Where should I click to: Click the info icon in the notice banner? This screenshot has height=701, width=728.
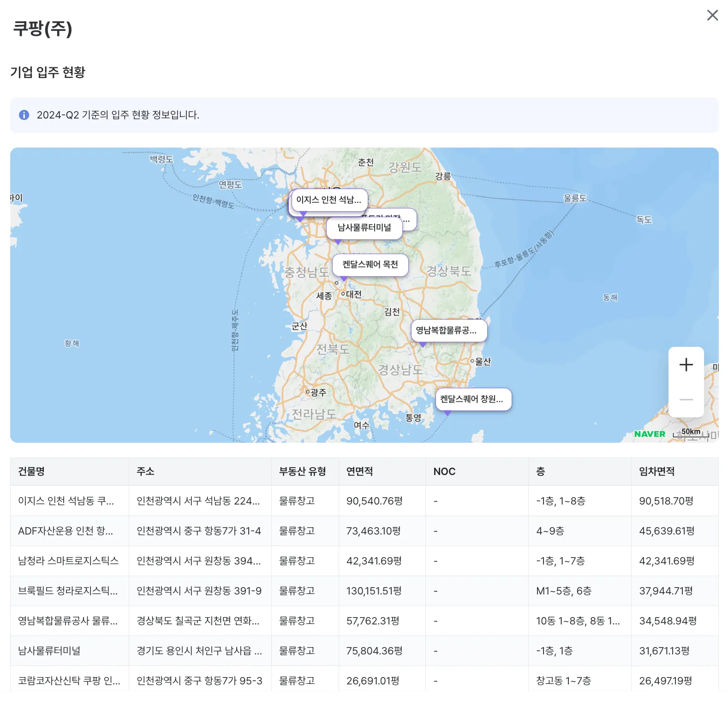coord(24,115)
